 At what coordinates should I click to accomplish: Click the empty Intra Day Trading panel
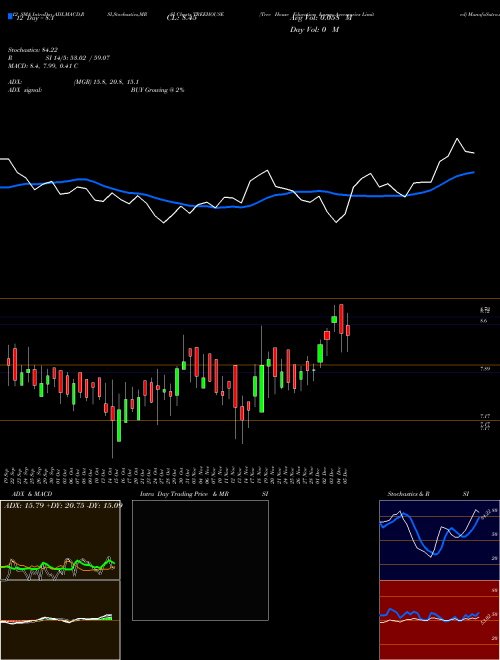200,560
